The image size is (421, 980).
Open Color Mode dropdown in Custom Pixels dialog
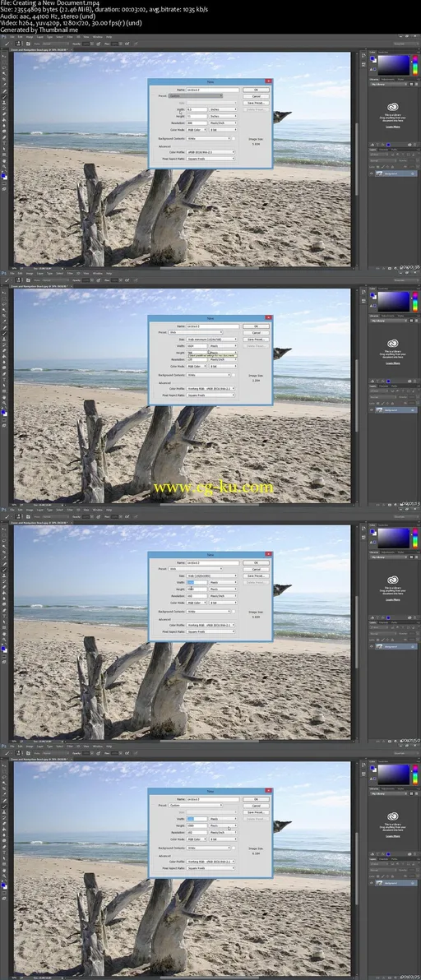click(197, 839)
